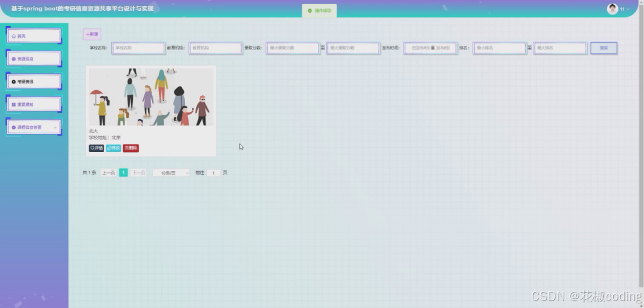Open the 北大 card illustration thumbnail

tap(151, 97)
